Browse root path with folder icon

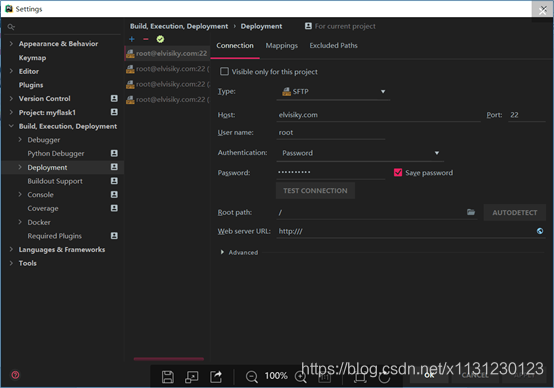point(471,212)
